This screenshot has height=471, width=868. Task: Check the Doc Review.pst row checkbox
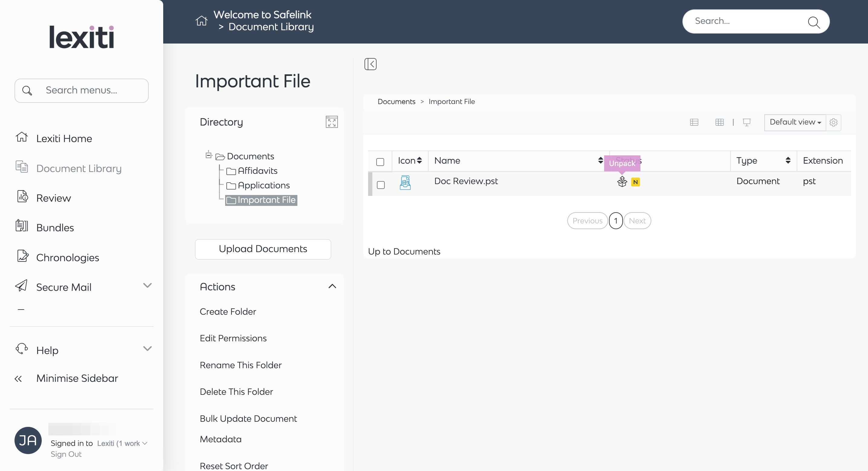click(x=381, y=185)
